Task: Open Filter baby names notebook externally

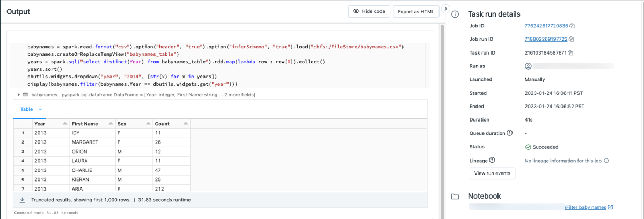Action: [610, 207]
